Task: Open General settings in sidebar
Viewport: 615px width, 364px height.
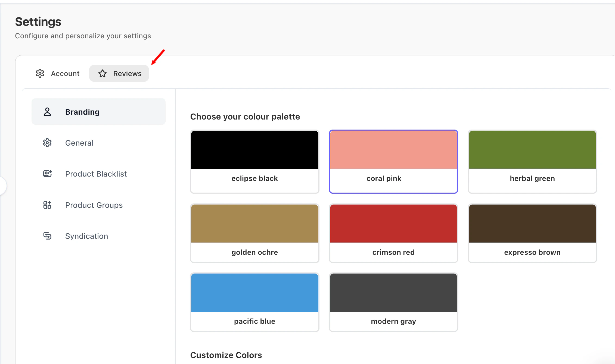Action: coord(79,143)
